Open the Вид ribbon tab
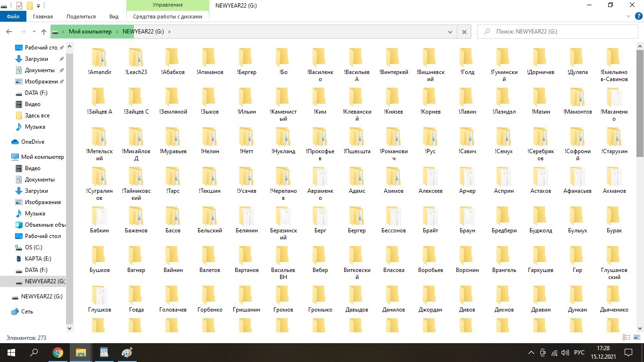Screen dimensions: 644x362 114,16
